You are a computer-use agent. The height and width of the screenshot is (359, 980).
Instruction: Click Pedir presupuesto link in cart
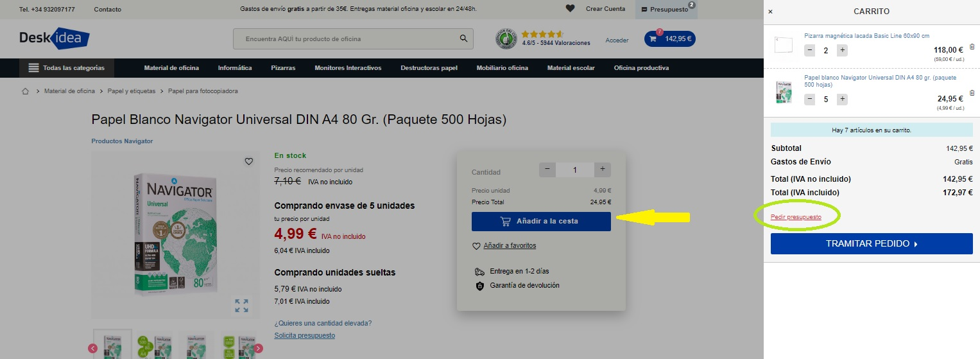tap(796, 217)
